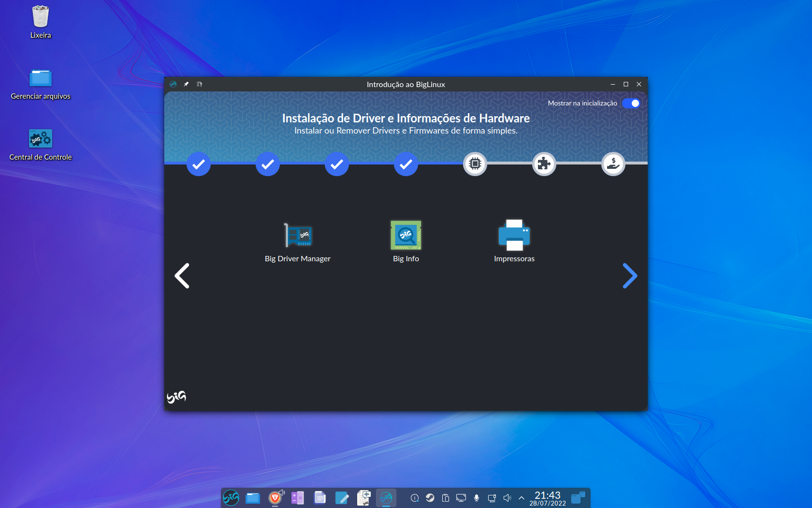
Task: Minimize the Introdução ao BigLinux window
Action: pos(613,84)
